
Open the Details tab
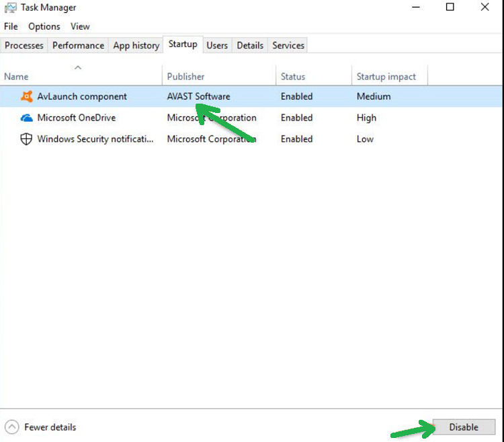click(x=250, y=45)
